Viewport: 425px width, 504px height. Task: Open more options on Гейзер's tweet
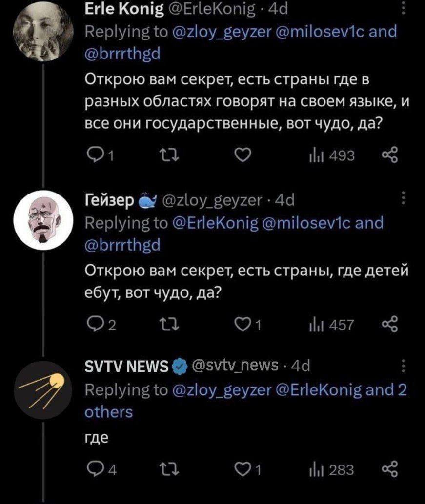coord(403,199)
